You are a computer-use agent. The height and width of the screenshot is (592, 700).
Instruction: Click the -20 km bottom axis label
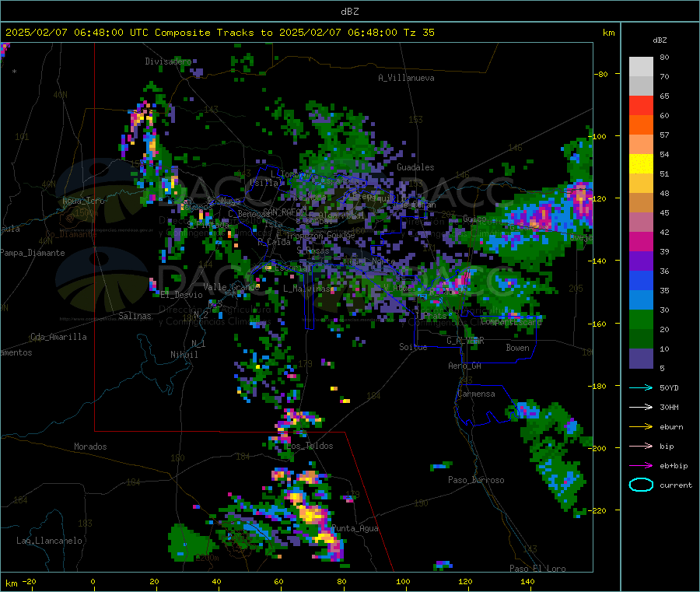click(30, 581)
